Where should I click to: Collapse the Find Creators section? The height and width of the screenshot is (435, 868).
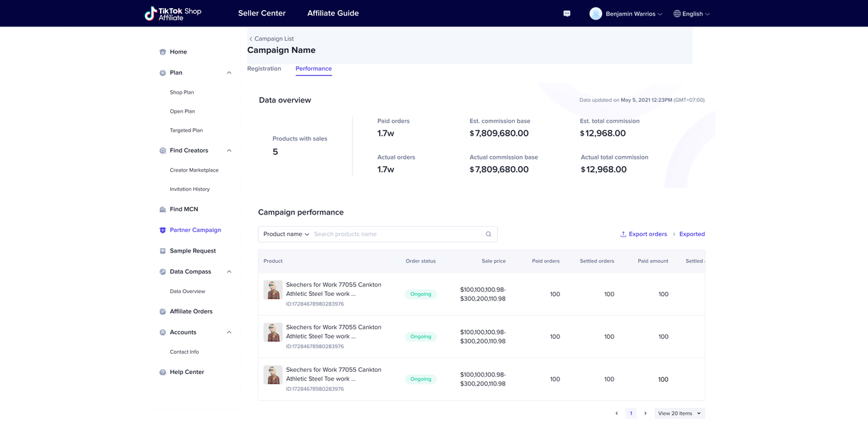click(229, 151)
